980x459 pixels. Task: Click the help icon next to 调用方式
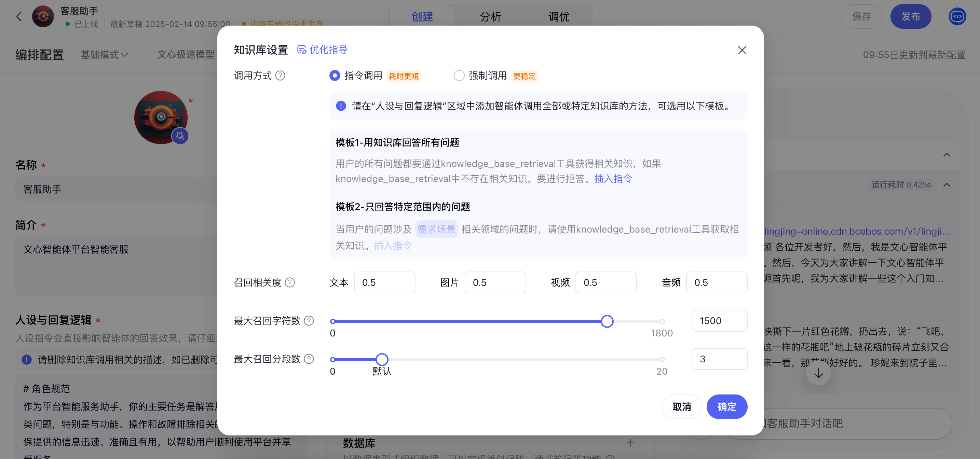tap(280, 76)
